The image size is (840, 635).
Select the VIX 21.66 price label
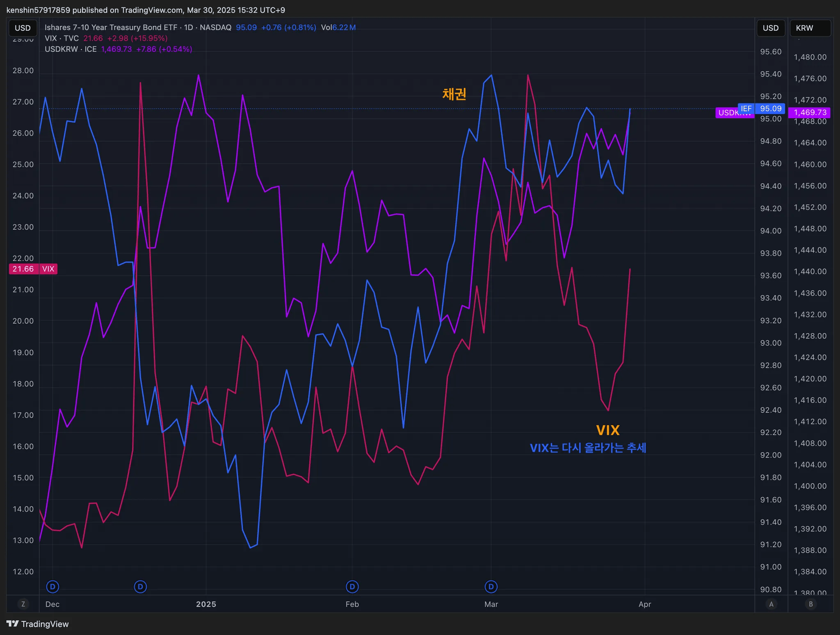click(33, 269)
